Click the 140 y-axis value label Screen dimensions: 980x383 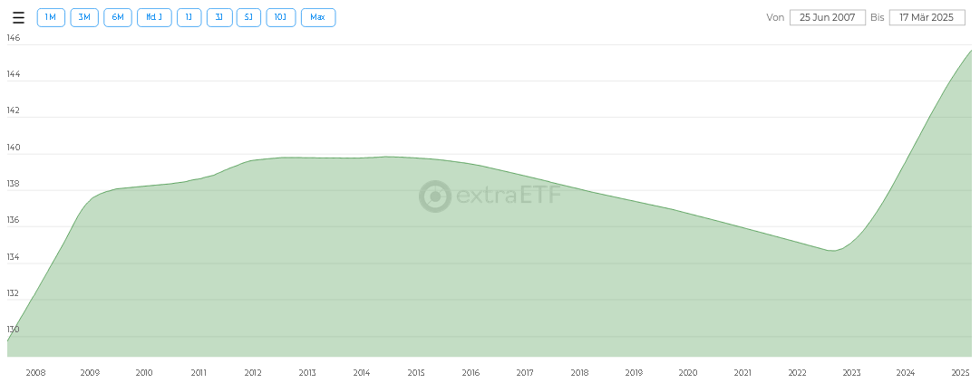pyautogui.click(x=14, y=148)
